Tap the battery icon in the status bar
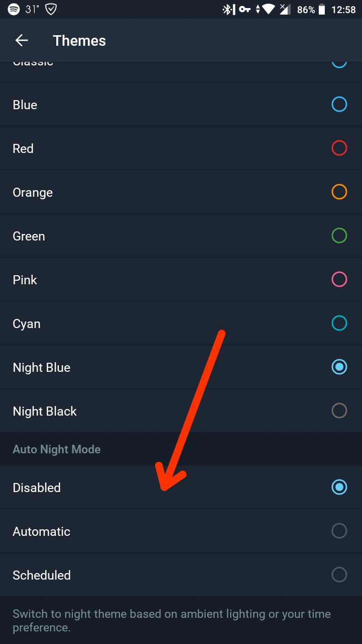Screen dimensions: 362x644 (321, 10)
